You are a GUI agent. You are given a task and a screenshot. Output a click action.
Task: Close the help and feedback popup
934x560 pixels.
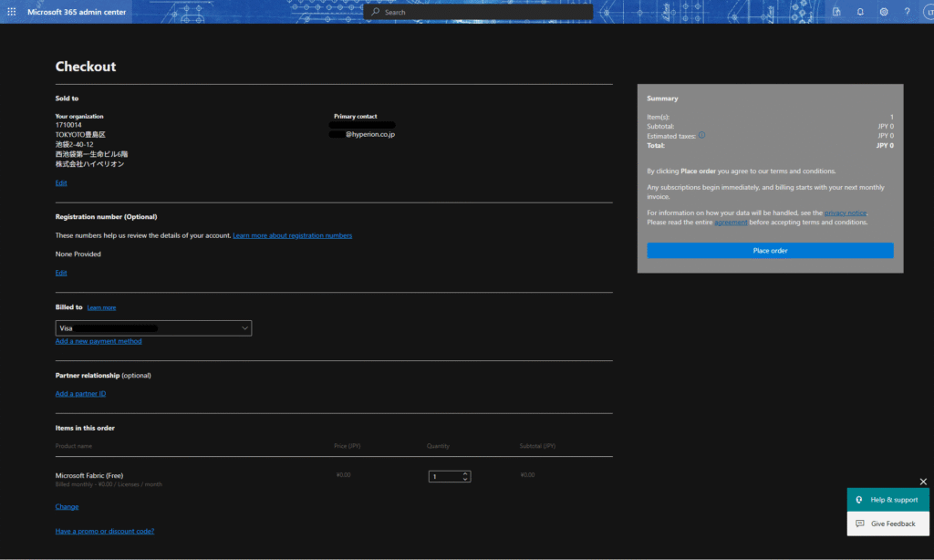pos(923,482)
